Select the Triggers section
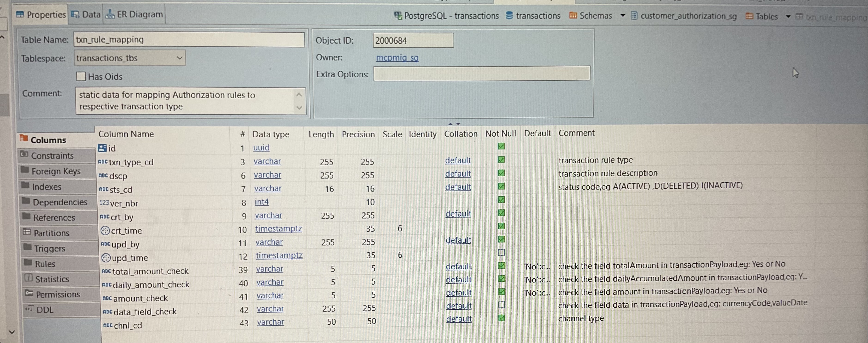This screenshot has height=343, width=868. click(x=49, y=248)
